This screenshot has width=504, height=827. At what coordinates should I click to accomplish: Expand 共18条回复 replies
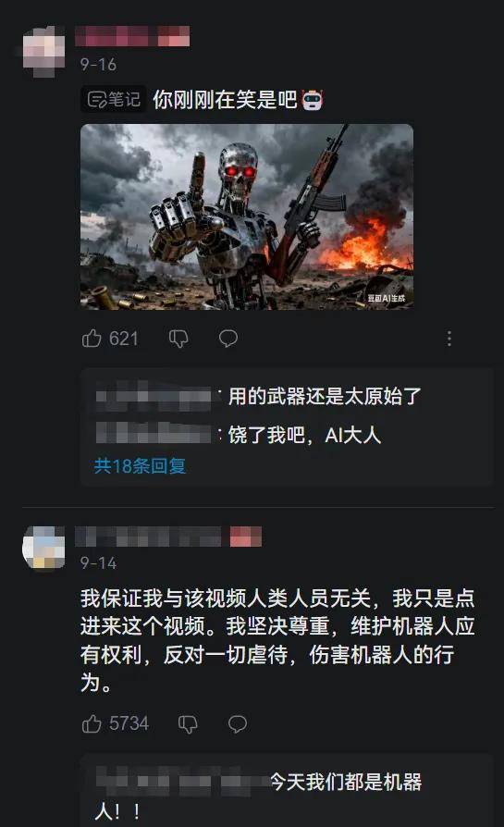[140, 465]
